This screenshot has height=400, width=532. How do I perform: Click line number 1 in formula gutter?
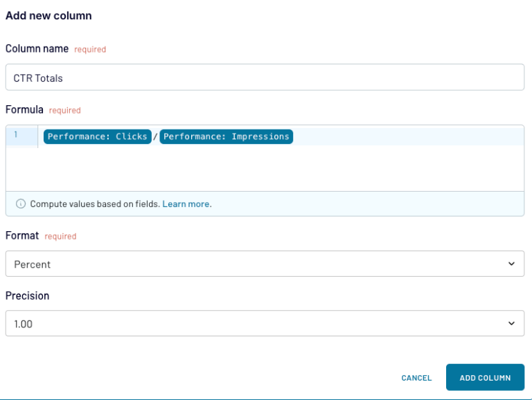pos(16,135)
